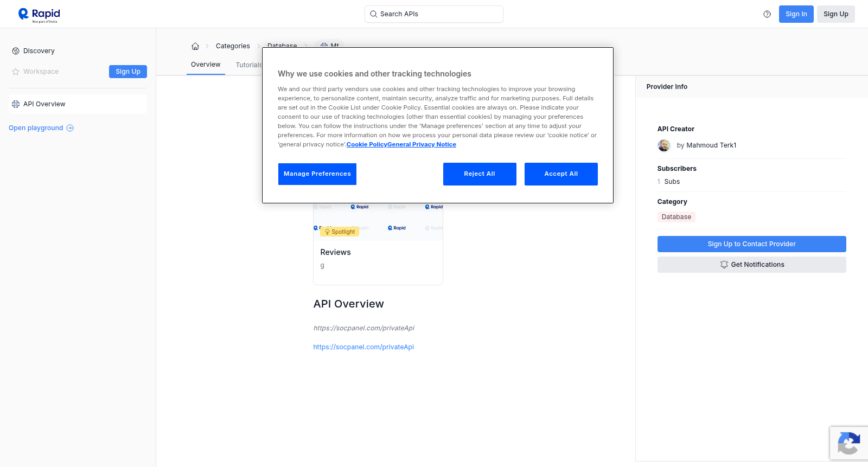The image size is (868, 467).
Task: Click the header Sign Up button
Action: tap(836, 14)
